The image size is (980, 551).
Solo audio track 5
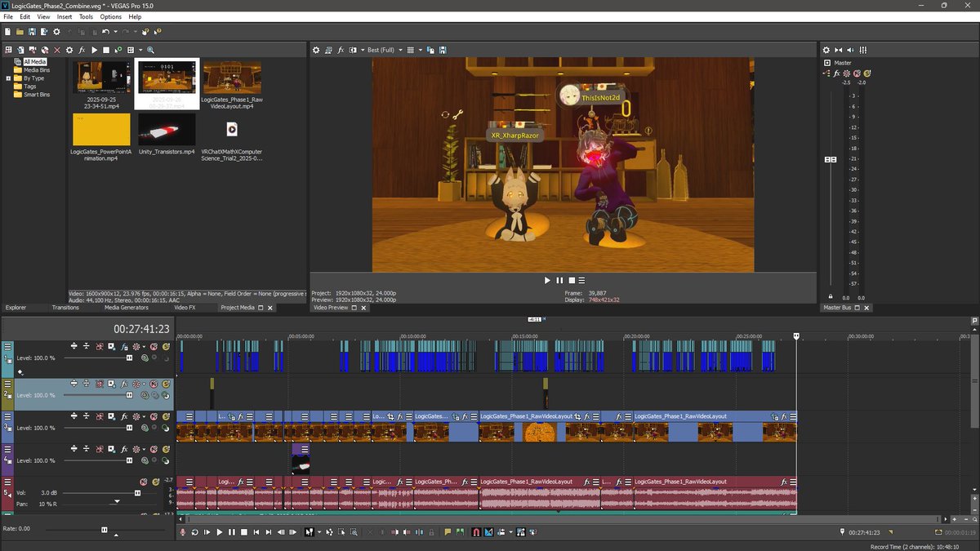[x=155, y=482]
